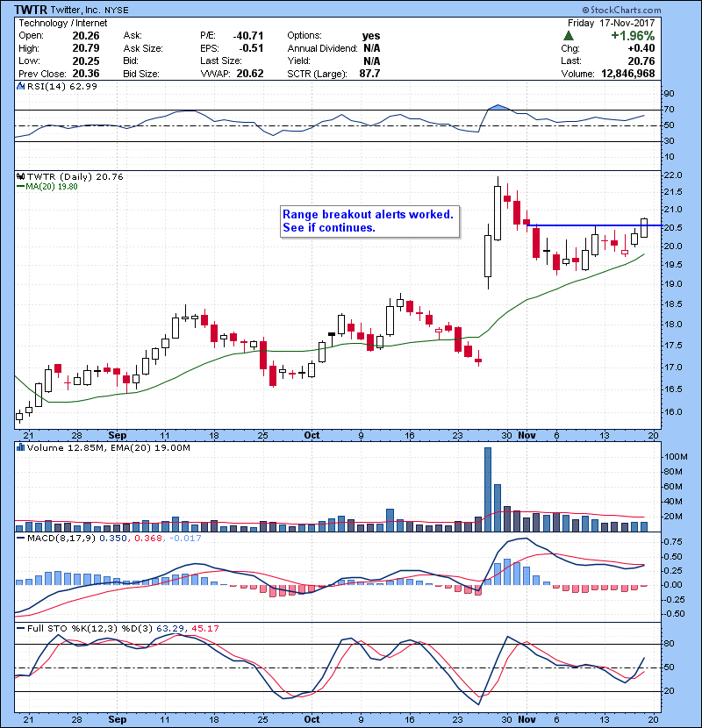Click the Last value 20.76
This screenshot has height=728, width=702.
point(641,61)
